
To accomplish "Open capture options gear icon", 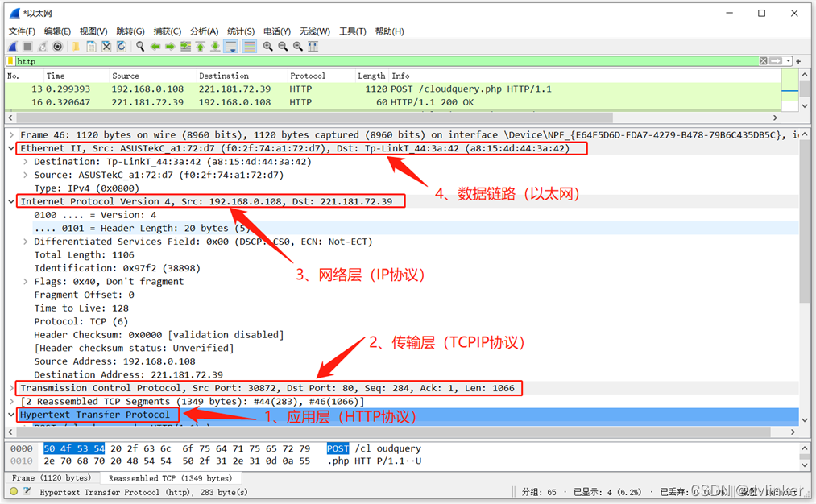I will pos(58,47).
